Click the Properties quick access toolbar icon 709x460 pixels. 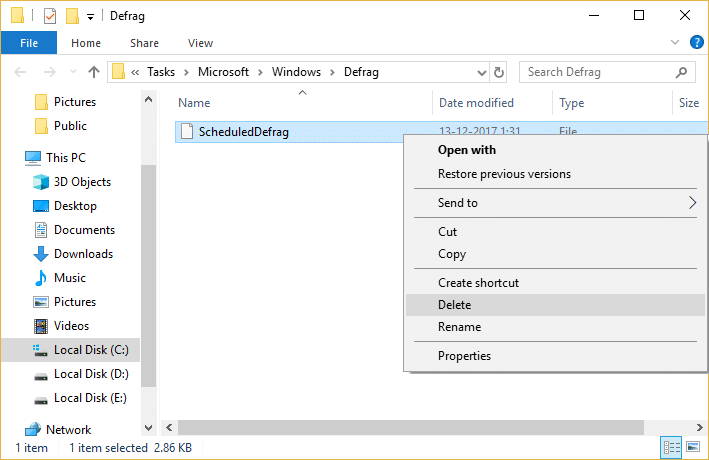click(x=49, y=16)
